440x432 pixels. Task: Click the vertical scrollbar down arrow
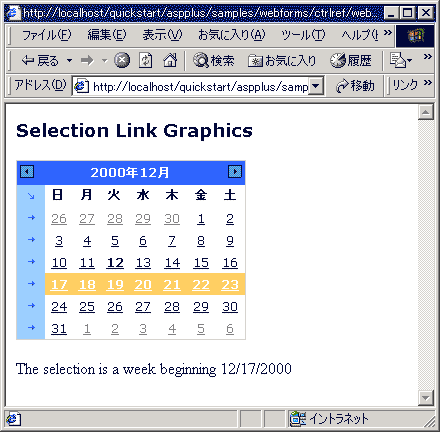(426, 397)
